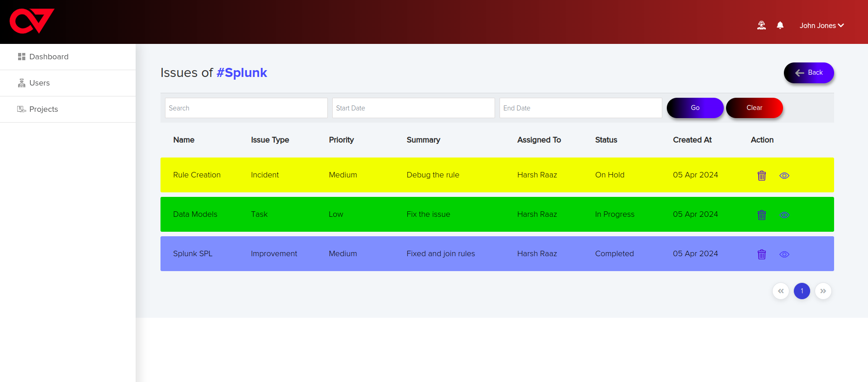
Task: Click the Projects sidebar icon
Action: click(x=21, y=109)
